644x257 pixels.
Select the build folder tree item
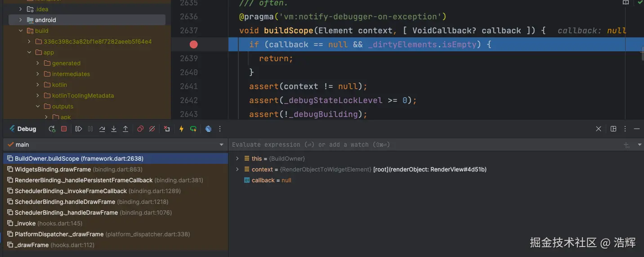(x=87, y=31)
